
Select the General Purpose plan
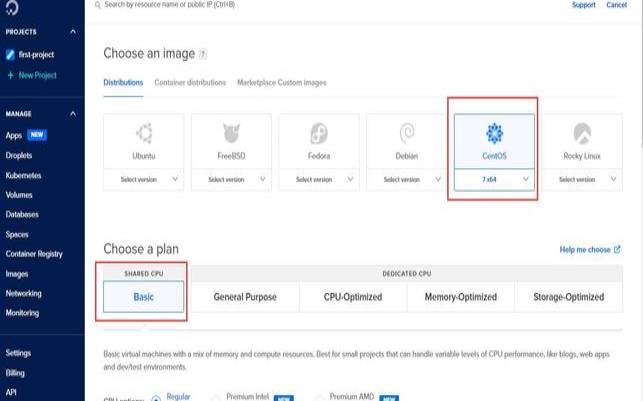click(245, 297)
